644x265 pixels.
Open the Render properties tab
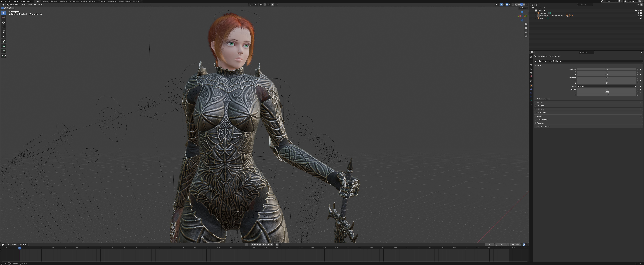coord(531,62)
